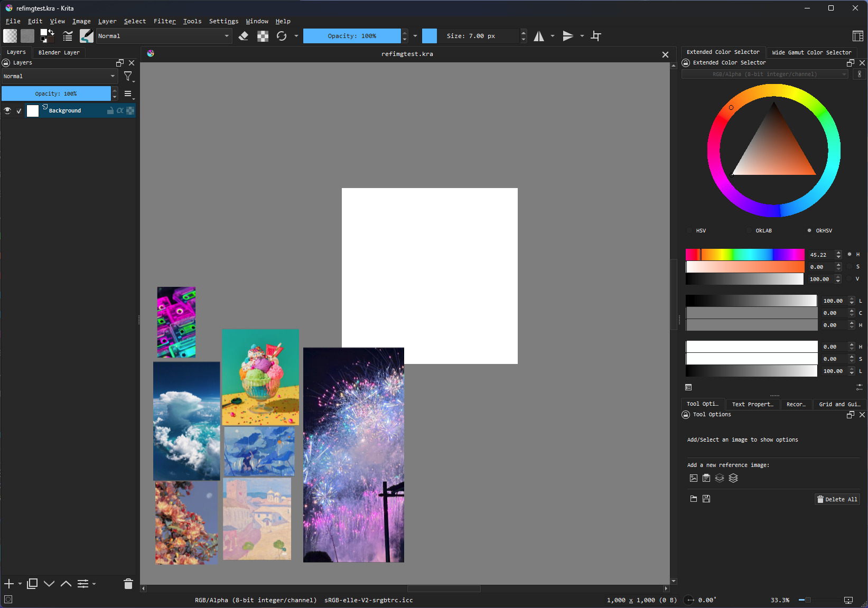Select the H channel radio button
The width and height of the screenshot is (868, 608).
(x=850, y=254)
